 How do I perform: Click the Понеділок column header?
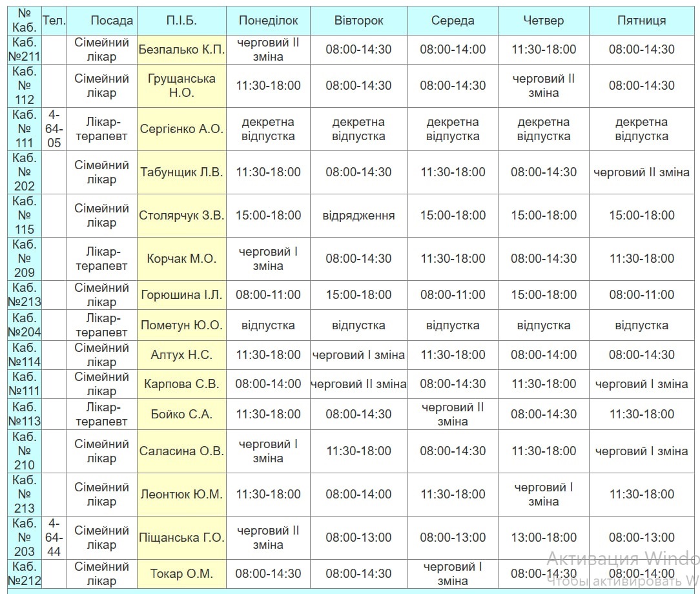click(268, 21)
